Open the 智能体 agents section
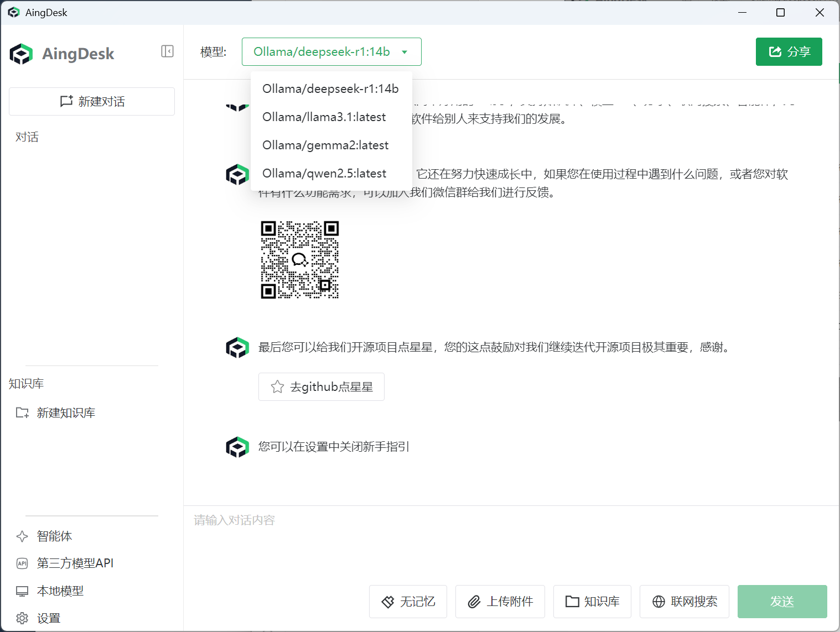Image resolution: width=840 pixels, height=632 pixels. (x=44, y=536)
